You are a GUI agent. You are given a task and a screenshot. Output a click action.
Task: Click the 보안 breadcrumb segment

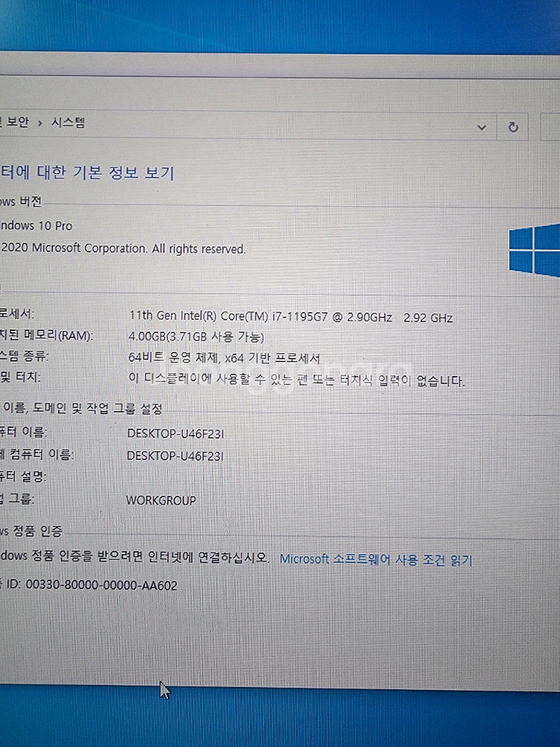pyautogui.click(x=18, y=122)
